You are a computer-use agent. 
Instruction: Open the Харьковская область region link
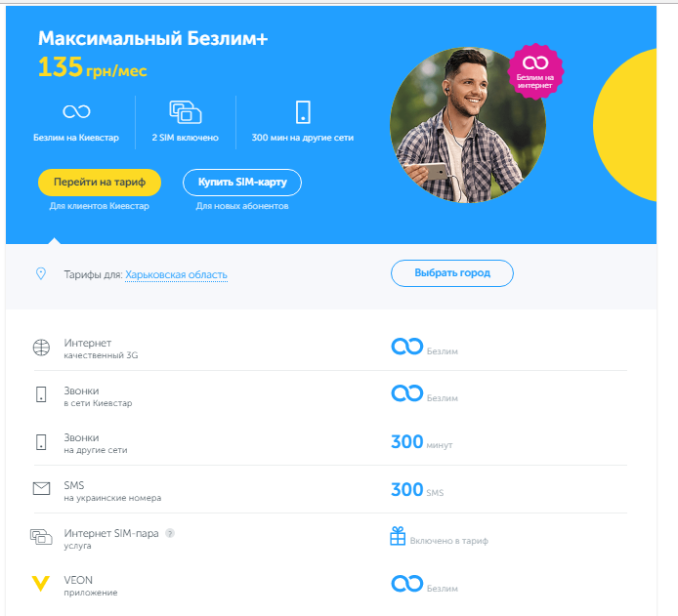coord(176,274)
